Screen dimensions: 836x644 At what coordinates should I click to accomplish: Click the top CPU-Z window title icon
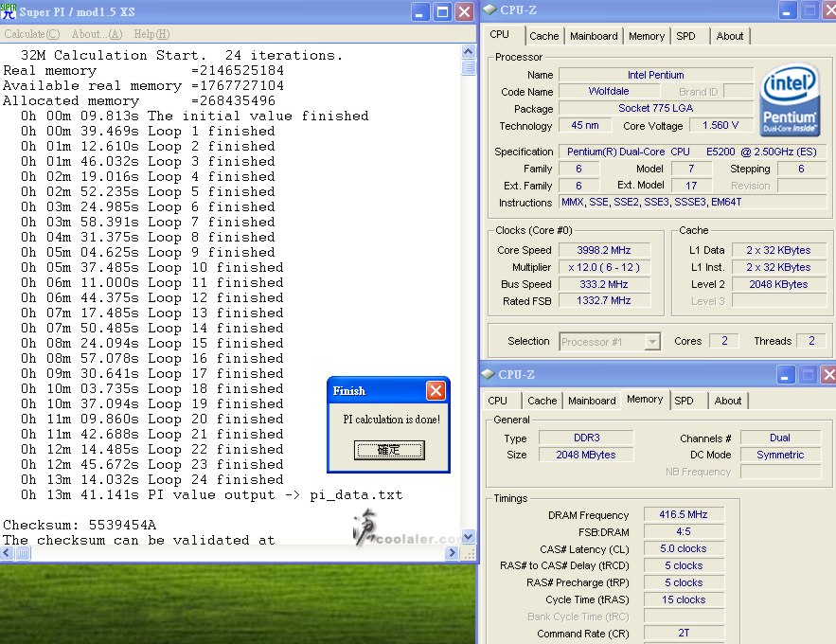click(489, 9)
